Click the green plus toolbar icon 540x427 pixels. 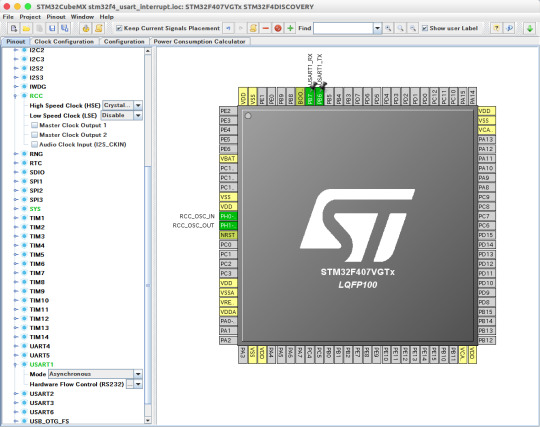coord(290,28)
